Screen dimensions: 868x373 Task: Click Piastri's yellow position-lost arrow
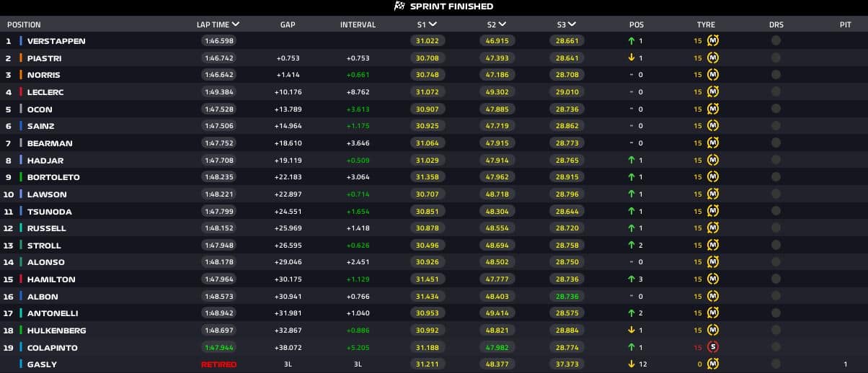tap(632, 58)
